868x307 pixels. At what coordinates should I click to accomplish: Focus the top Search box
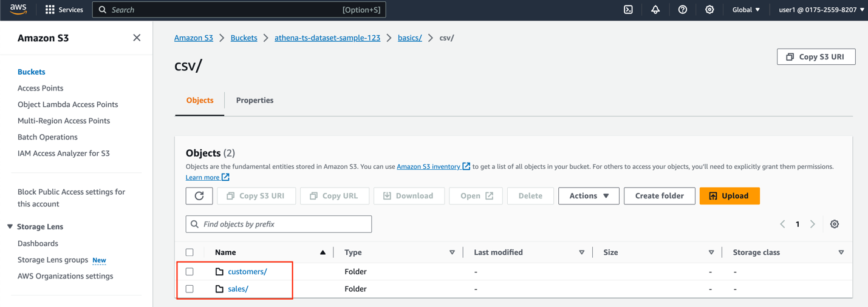tap(239, 10)
